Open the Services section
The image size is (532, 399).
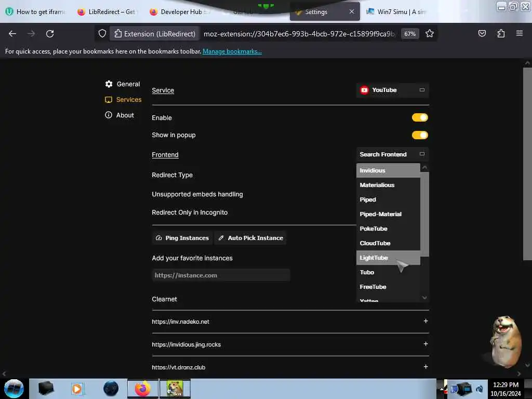[x=123, y=99]
